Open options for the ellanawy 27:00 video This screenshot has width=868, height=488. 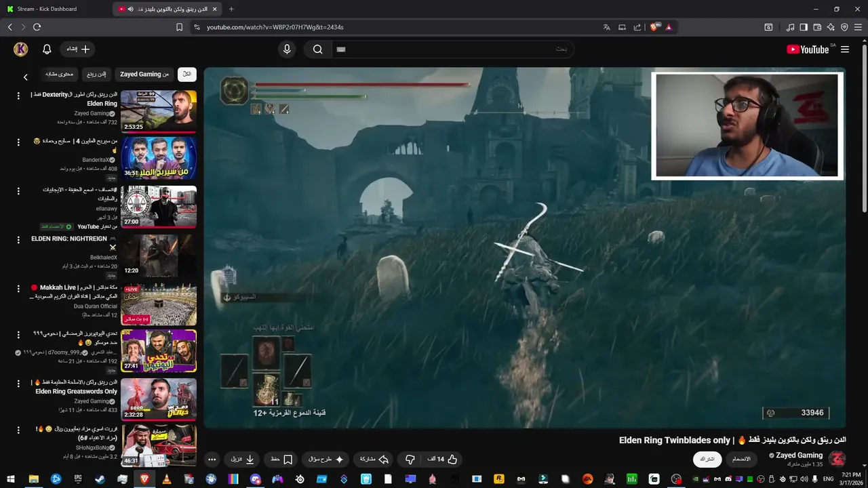[x=18, y=190]
